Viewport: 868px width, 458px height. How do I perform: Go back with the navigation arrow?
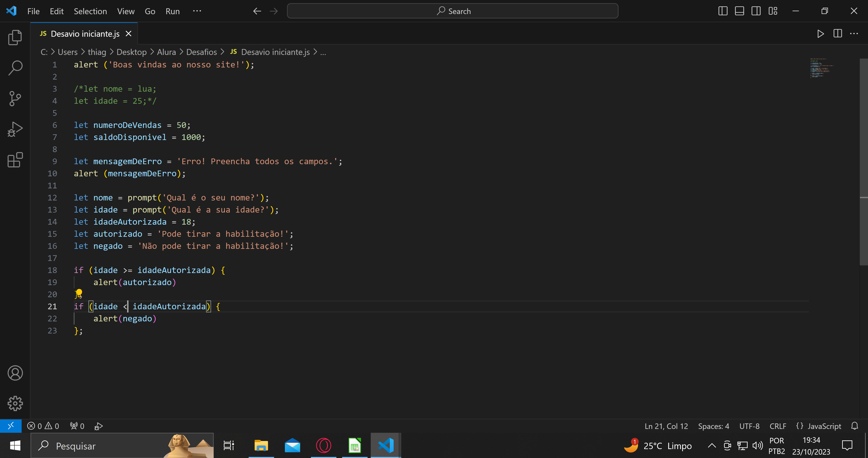tap(257, 11)
